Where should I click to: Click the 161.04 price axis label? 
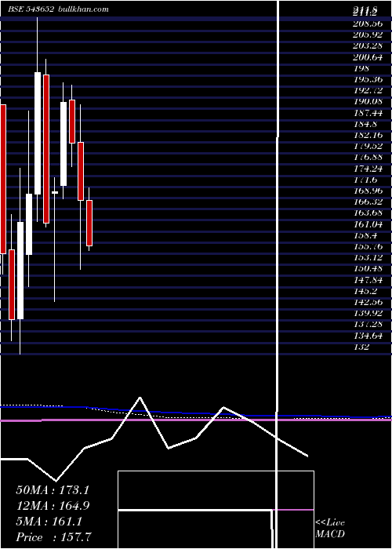(368, 224)
